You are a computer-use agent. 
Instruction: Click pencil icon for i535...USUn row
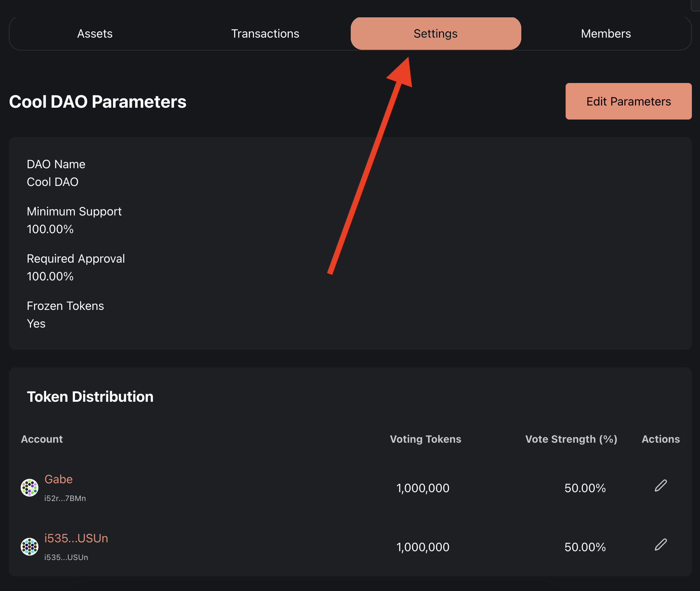(x=660, y=545)
